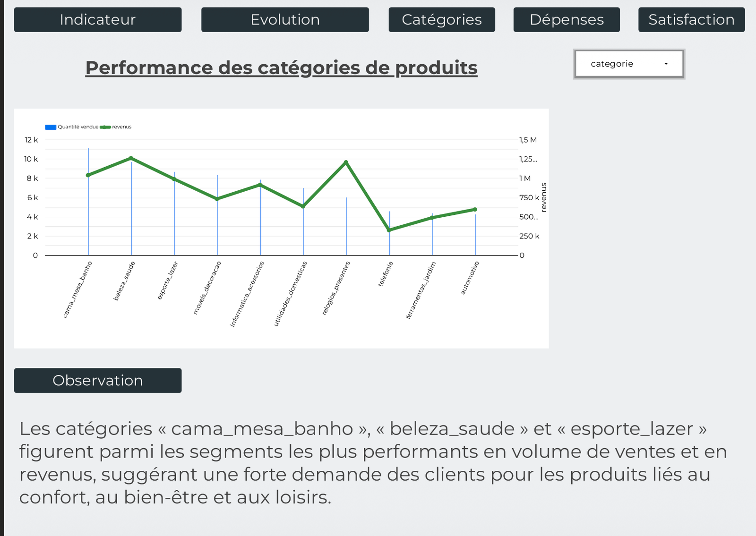The width and height of the screenshot is (756, 536).
Task: Click the blue Quantité vendue legend swatch
Action: tap(51, 127)
